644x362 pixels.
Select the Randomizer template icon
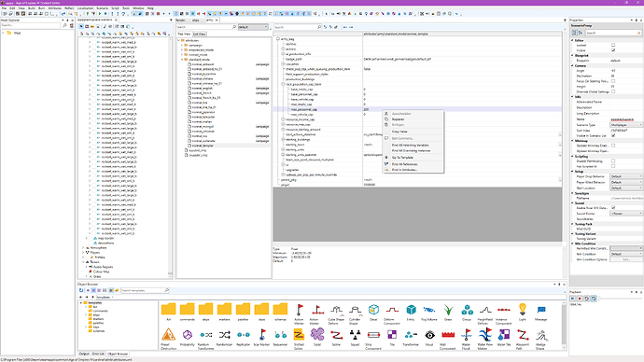[x=225, y=335]
